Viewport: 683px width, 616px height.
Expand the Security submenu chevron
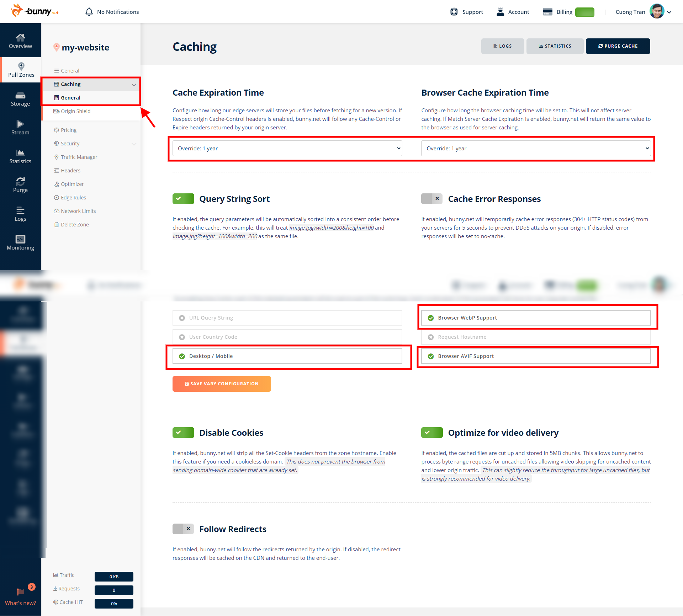(134, 144)
